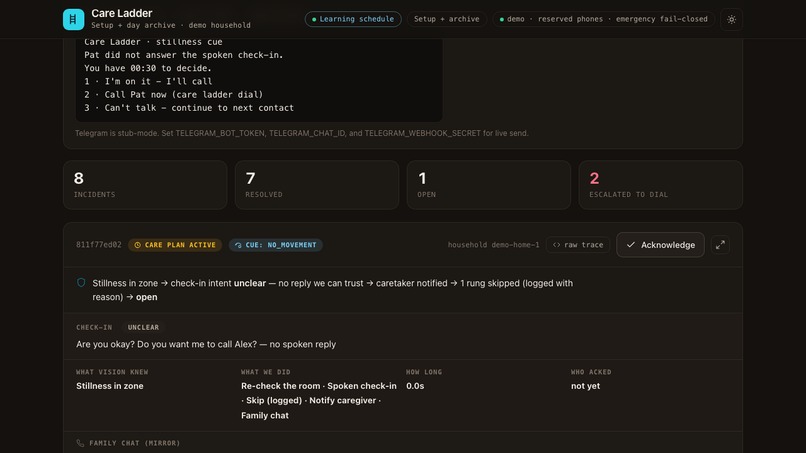
Task: Click 'Re-check the room' action text
Action: point(281,386)
